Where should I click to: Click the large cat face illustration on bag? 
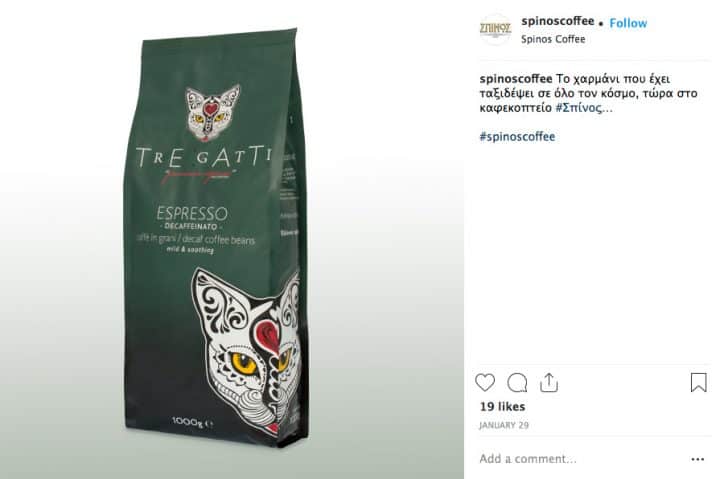[x=246, y=351]
